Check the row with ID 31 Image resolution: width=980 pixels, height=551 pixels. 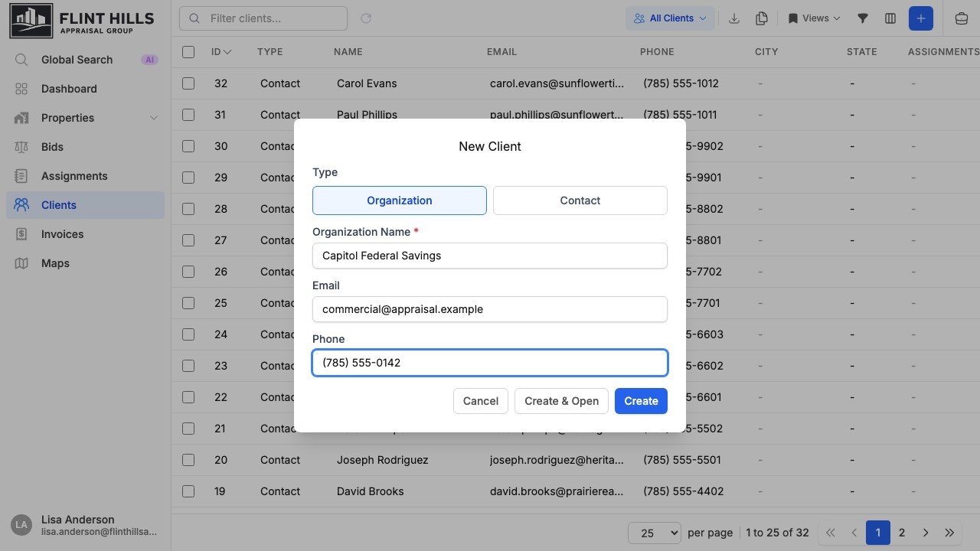[188, 115]
